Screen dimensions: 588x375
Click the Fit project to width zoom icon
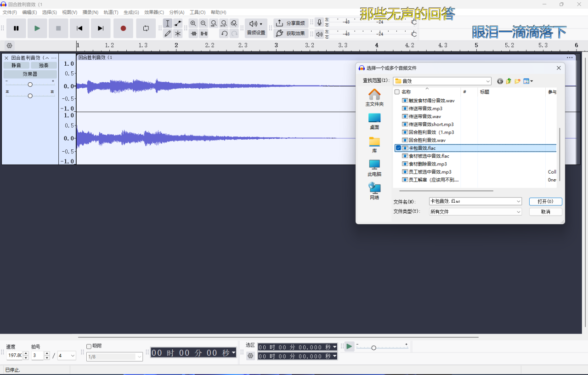click(x=224, y=23)
